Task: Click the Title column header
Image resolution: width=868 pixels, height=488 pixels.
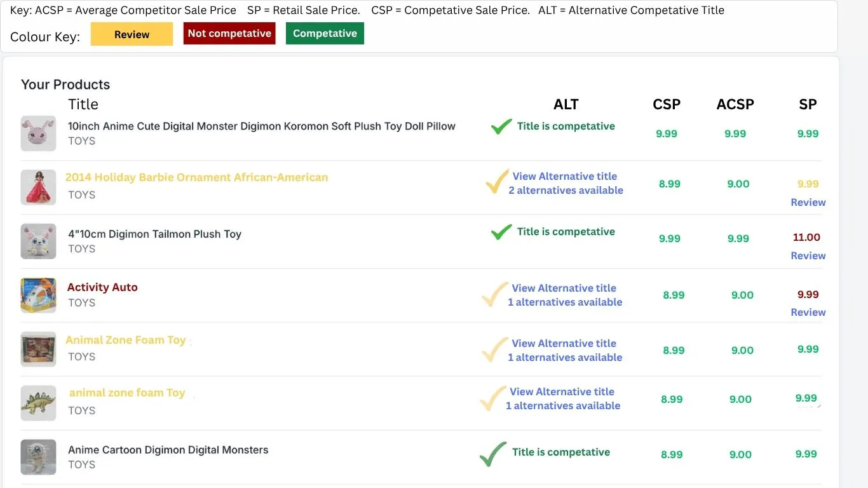Action: coord(83,104)
